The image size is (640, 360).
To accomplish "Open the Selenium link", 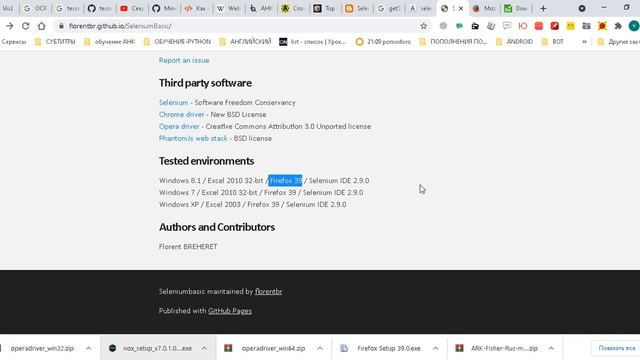I will pos(173,102).
